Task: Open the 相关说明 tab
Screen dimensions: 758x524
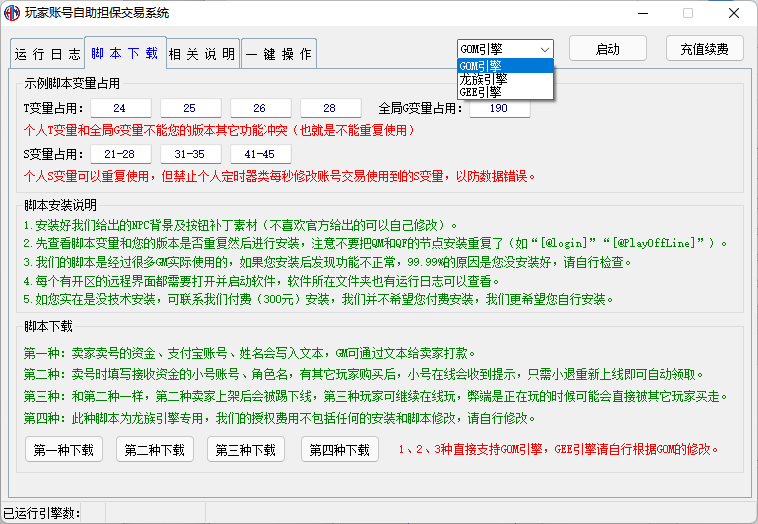Action: tap(203, 54)
